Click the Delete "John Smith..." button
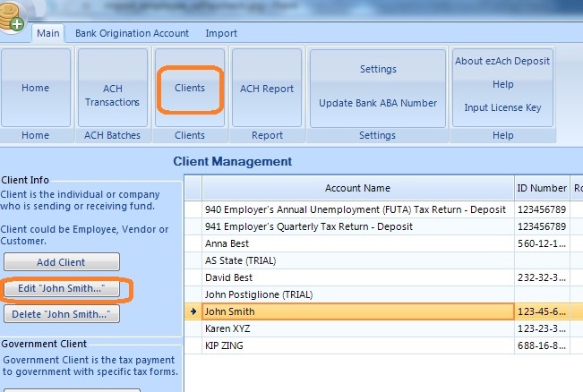Viewport: 583px width, 392px height. [61, 314]
